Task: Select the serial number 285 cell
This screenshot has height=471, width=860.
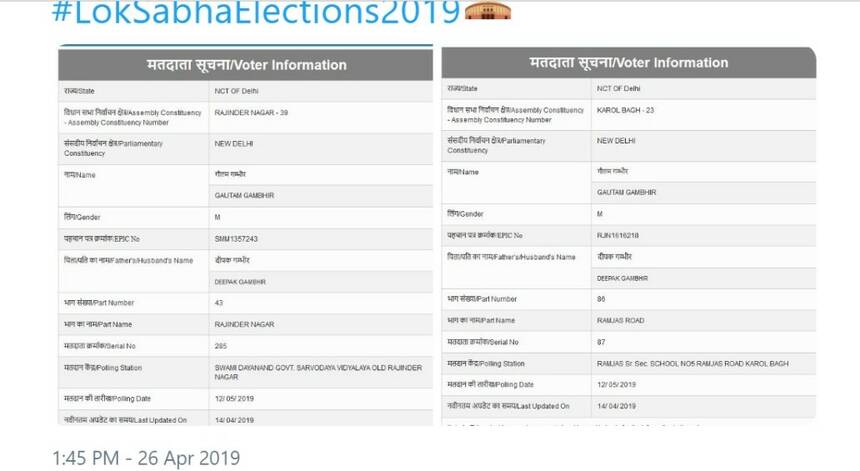Action: click(x=222, y=345)
